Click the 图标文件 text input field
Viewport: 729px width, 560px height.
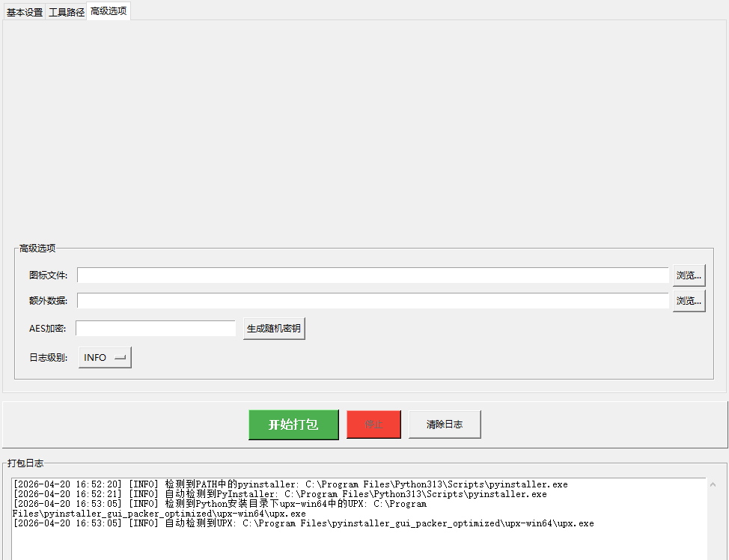372,276
